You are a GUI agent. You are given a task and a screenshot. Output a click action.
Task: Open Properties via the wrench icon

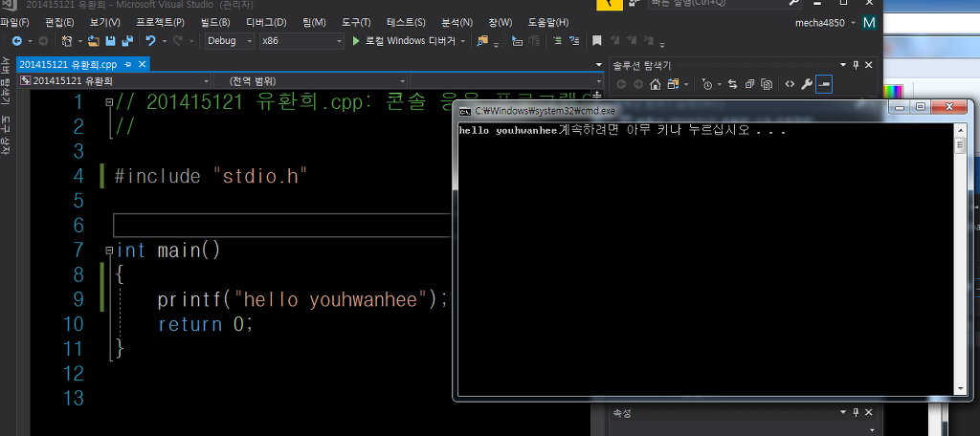click(806, 84)
